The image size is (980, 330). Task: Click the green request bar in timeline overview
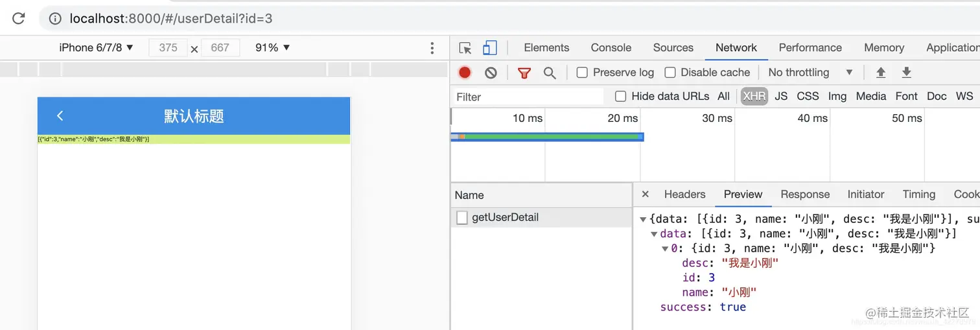point(548,137)
